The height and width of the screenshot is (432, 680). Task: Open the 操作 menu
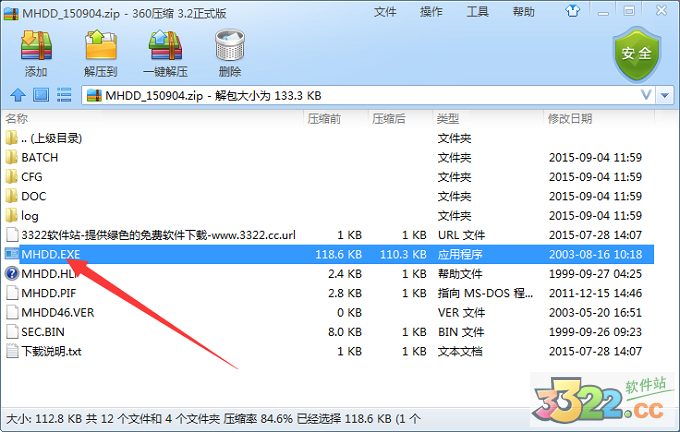click(431, 12)
